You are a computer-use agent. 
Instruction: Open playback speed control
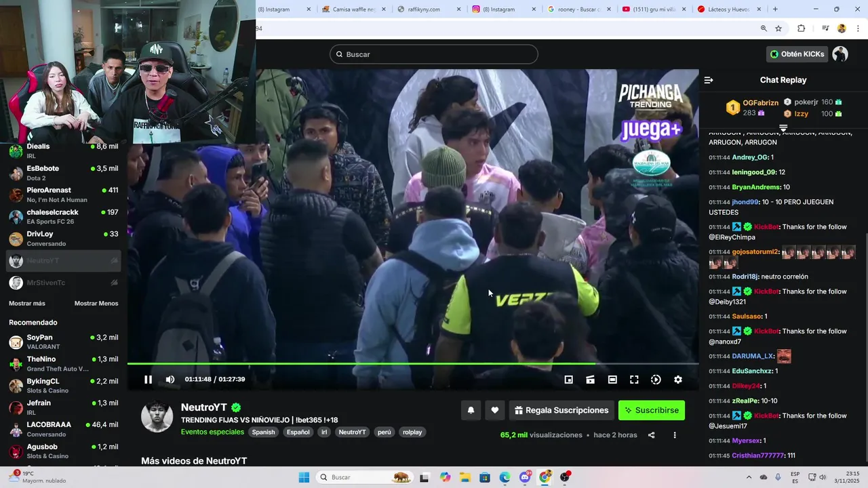point(656,380)
